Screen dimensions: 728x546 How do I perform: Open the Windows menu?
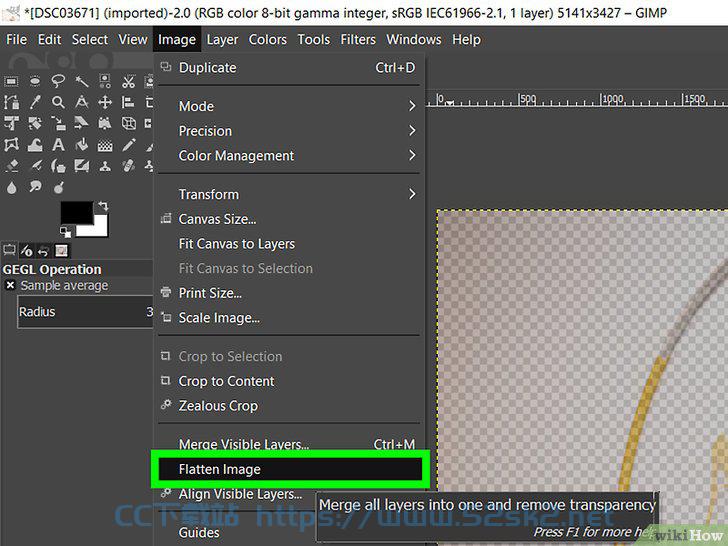click(x=414, y=39)
